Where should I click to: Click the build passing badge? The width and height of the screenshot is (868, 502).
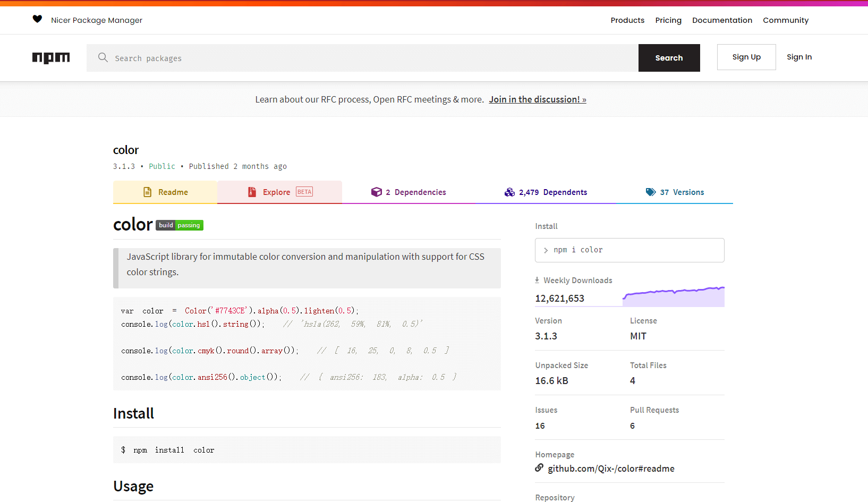(x=180, y=225)
